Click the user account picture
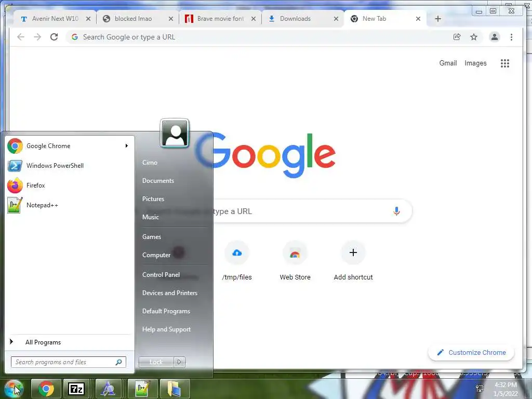The width and height of the screenshot is (532, 399). click(175, 134)
